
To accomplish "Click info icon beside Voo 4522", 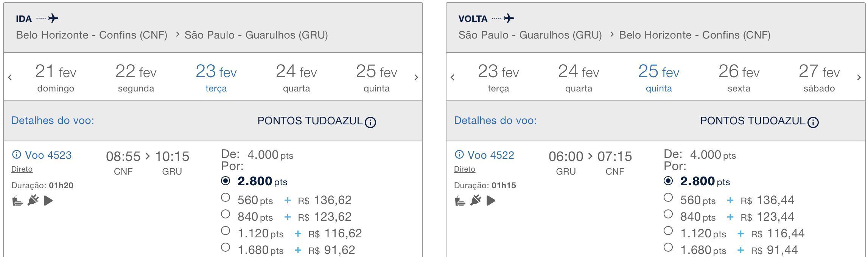I will coord(459,154).
